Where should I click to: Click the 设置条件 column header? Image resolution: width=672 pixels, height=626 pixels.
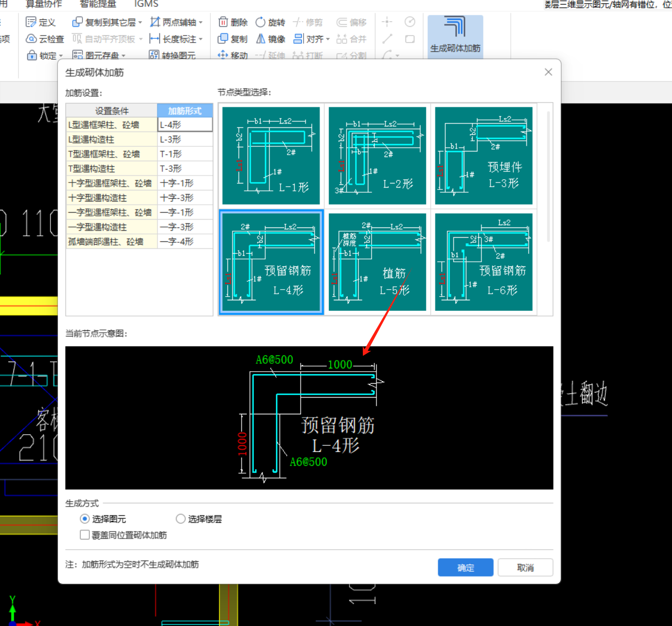pos(112,110)
